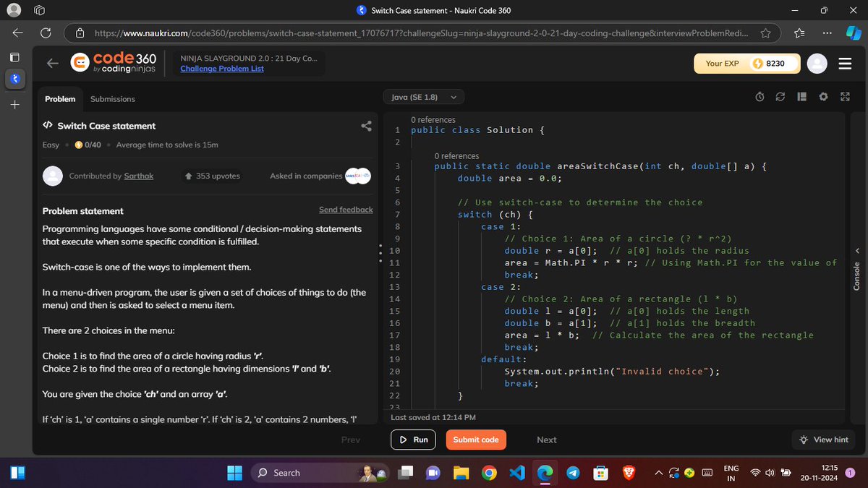This screenshot has height=488, width=868.
Task: Reset code with the refresh icon
Action: (780, 98)
